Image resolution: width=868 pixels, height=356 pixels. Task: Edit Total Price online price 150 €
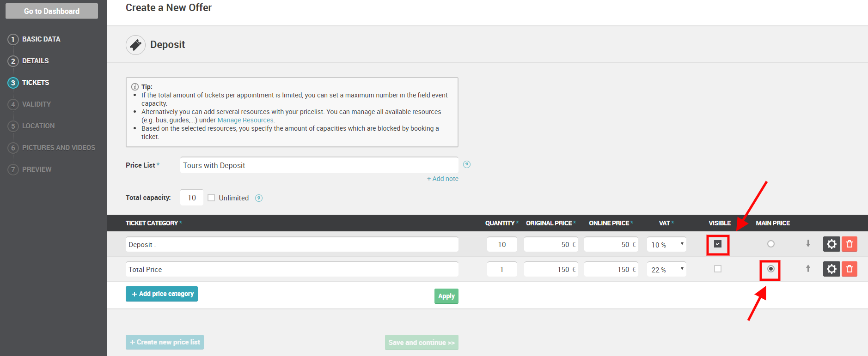pyautogui.click(x=611, y=269)
